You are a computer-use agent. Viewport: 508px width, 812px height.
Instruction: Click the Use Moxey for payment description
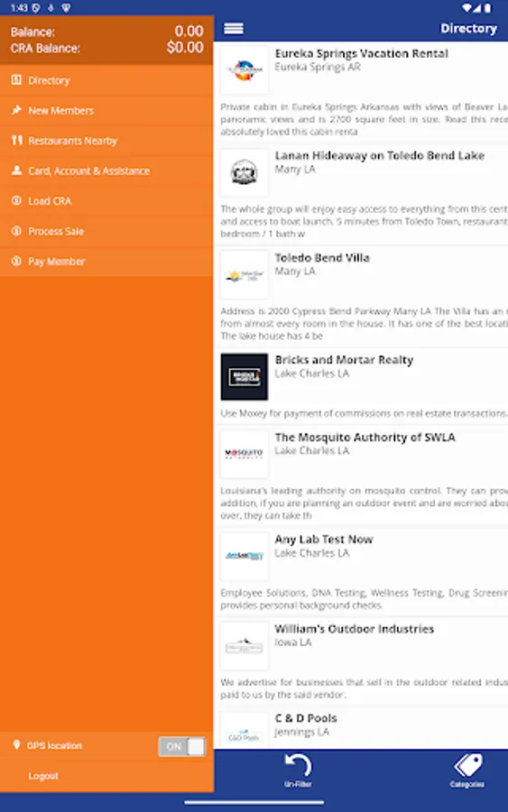point(364,413)
